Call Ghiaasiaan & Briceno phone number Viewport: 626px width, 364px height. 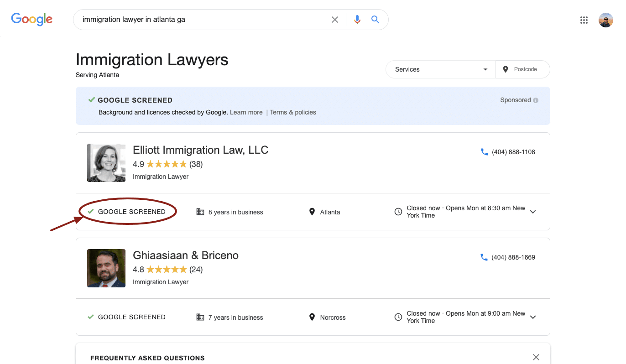tap(513, 257)
